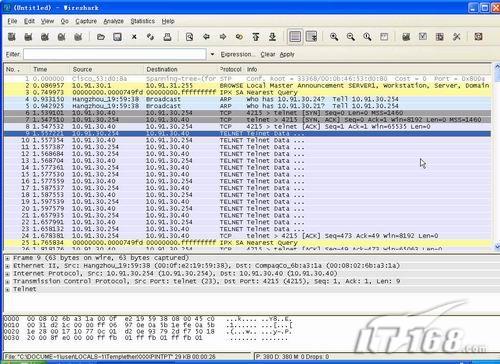Jump to the first packet icon
The image size is (500, 364).
(x=256, y=37)
